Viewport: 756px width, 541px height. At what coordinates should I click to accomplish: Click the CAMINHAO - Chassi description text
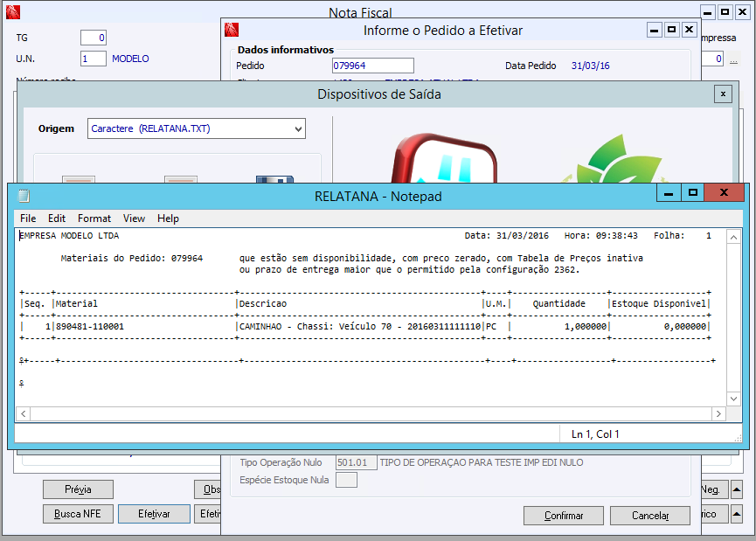coord(360,326)
